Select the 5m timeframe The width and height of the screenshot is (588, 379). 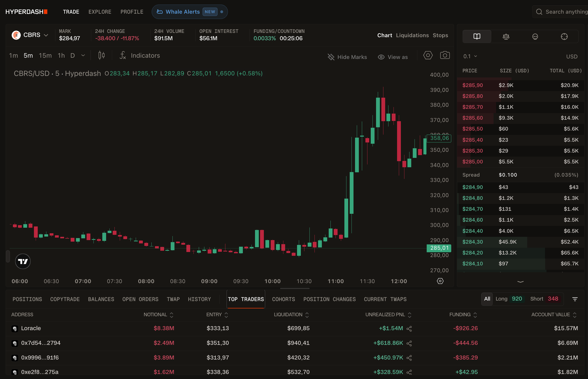(x=28, y=55)
